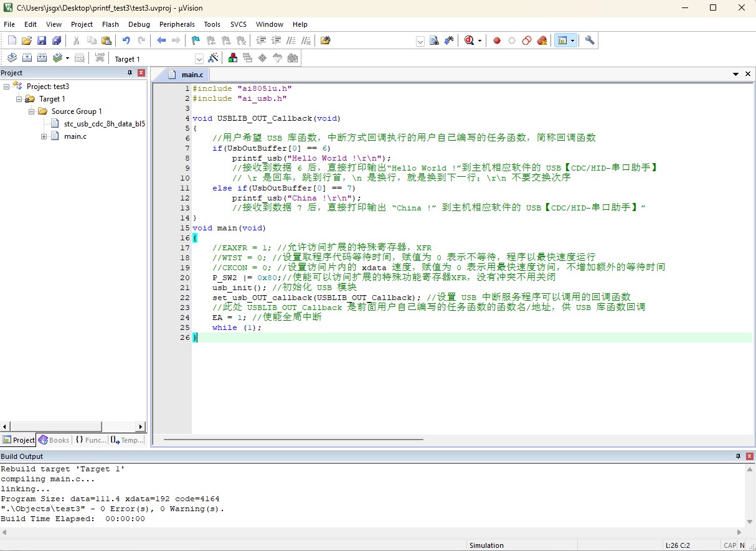
Task: Open the debug button dropdown arrow
Action: pyautogui.click(x=480, y=40)
